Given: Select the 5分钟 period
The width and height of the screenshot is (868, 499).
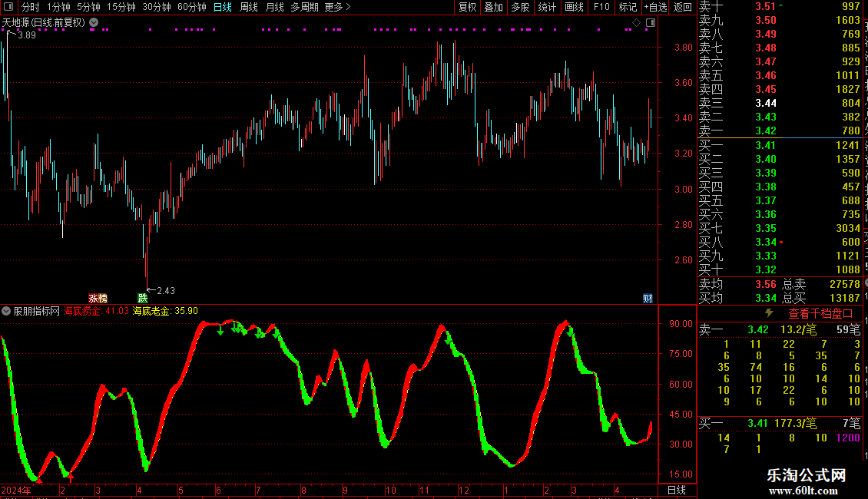Looking at the screenshot, I should pyautogui.click(x=88, y=7).
